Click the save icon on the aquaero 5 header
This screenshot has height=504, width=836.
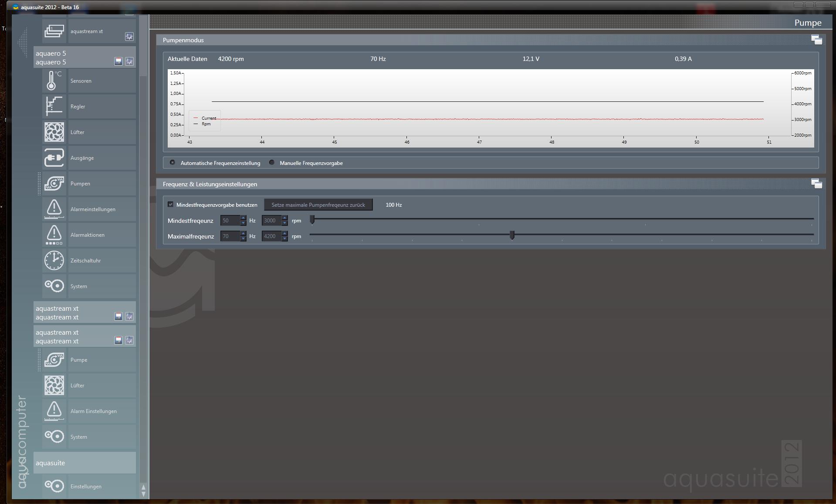(118, 61)
